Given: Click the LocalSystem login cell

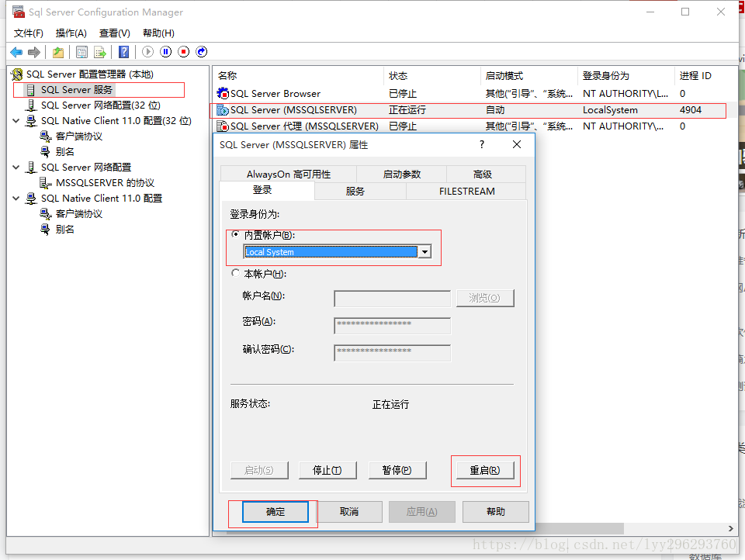Looking at the screenshot, I should pos(610,109).
